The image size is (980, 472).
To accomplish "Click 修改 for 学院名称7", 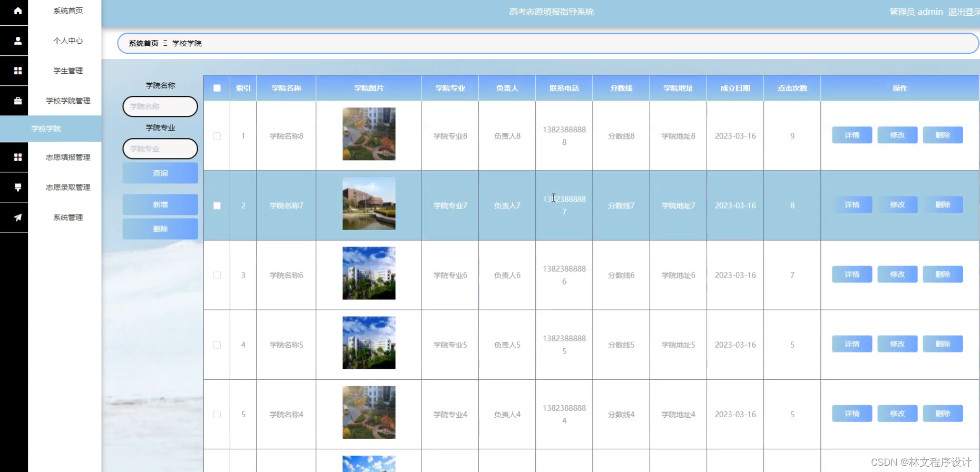I will (897, 204).
